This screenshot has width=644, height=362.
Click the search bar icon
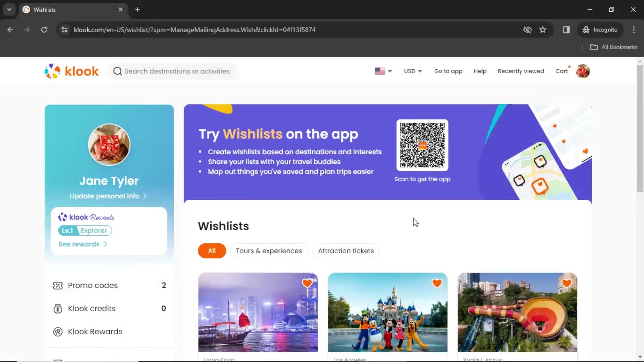(x=117, y=71)
